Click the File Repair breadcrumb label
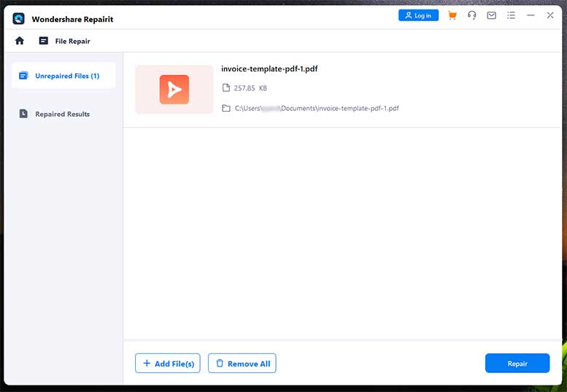The width and height of the screenshot is (567, 392). click(x=73, y=41)
